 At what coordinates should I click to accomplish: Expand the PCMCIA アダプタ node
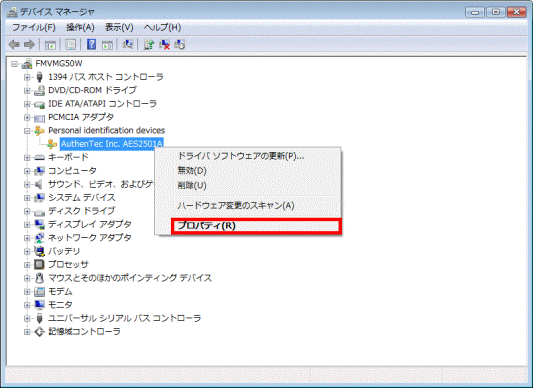coord(27,117)
